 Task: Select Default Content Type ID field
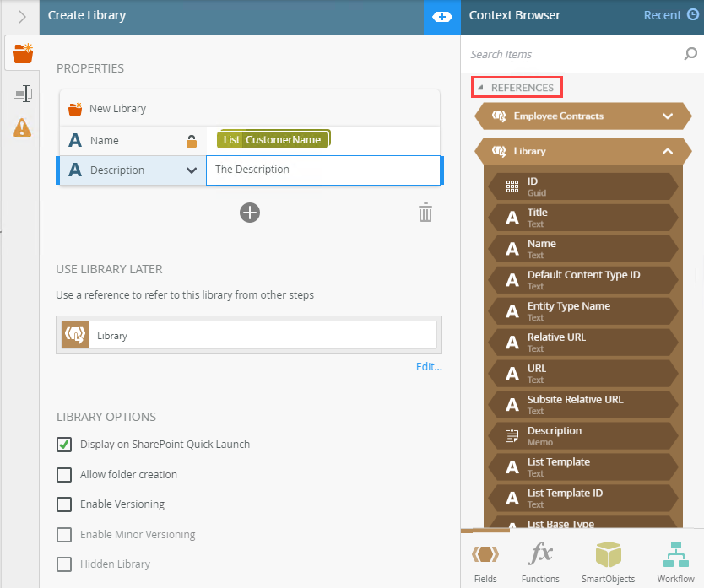tap(583, 280)
